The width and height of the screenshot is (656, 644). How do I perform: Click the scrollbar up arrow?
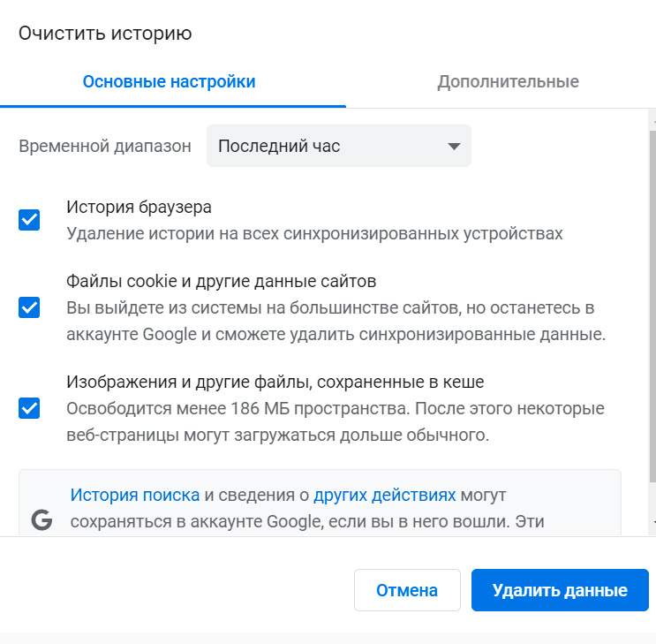click(x=652, y=117)
